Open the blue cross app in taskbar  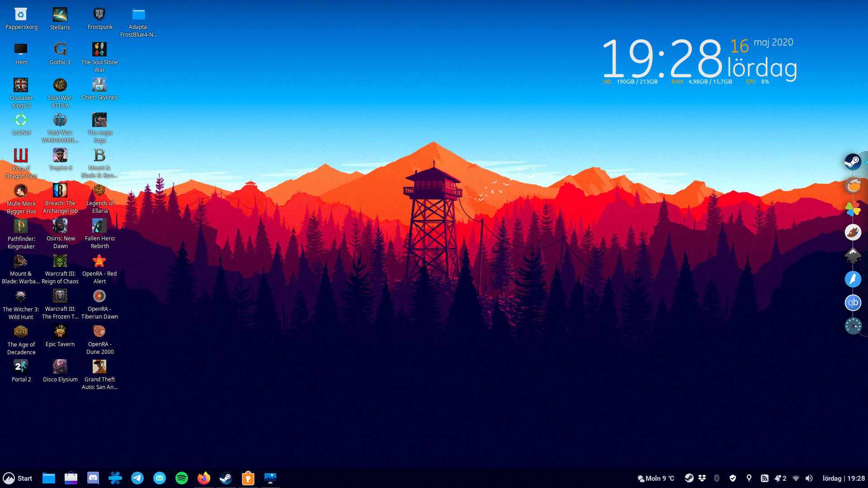(115, 478)
